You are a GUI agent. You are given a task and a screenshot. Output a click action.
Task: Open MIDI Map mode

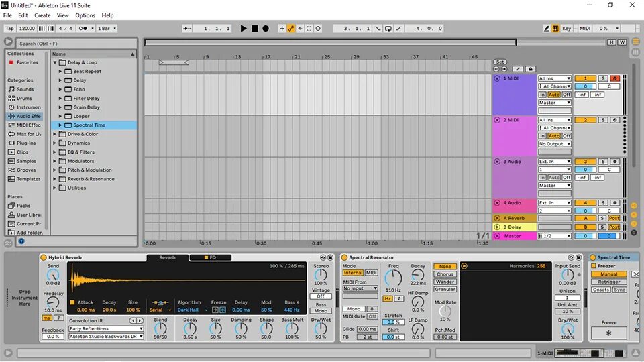[x=585, y=28]
